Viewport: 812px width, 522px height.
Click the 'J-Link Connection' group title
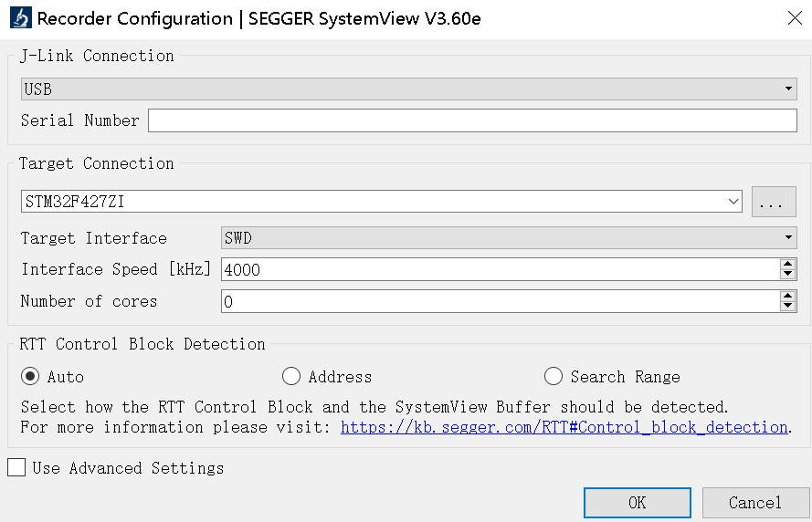pyautogui.click(x=97, y=56)
